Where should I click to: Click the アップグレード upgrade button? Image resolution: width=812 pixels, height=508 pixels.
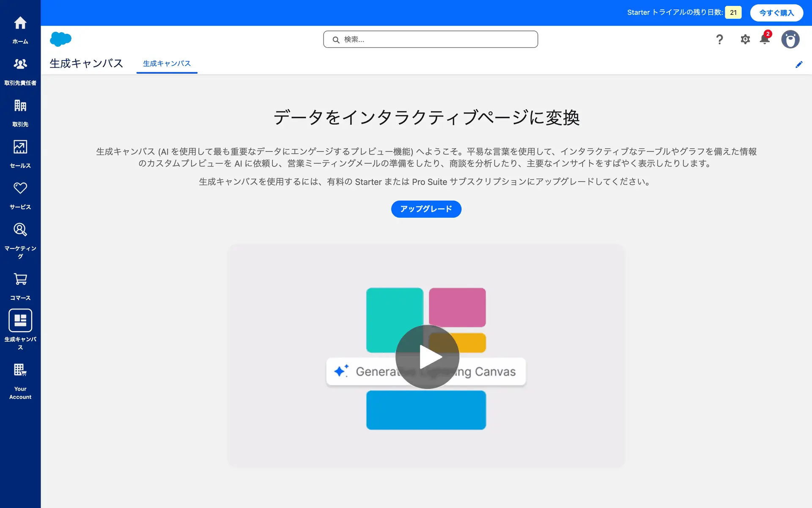(426, 209)
